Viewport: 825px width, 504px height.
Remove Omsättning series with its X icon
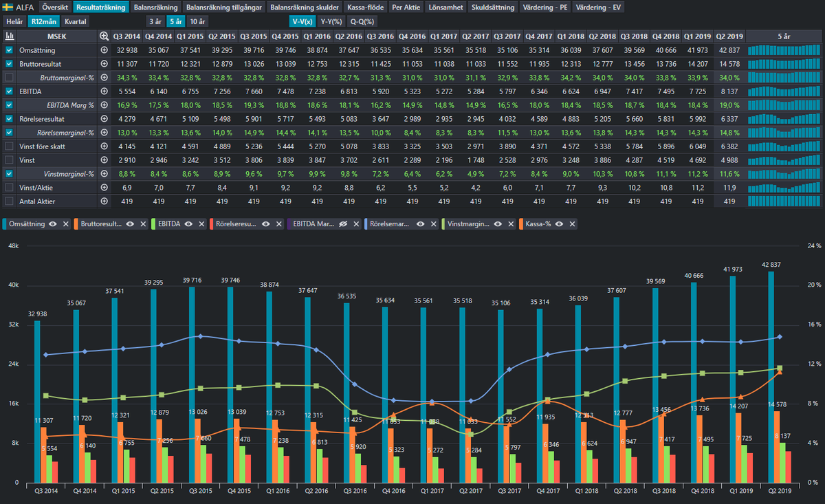point(65,224)
